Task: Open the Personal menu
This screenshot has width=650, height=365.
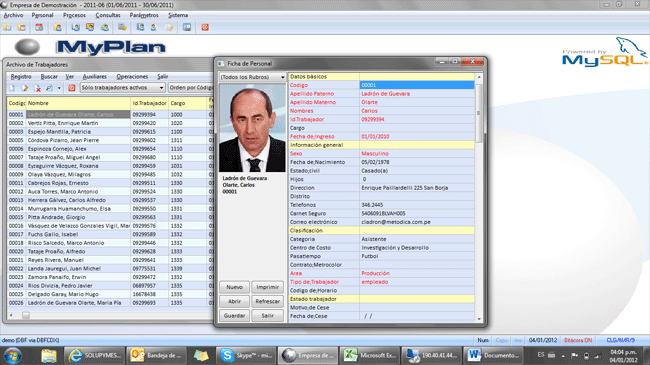Action: pos(42,15)
